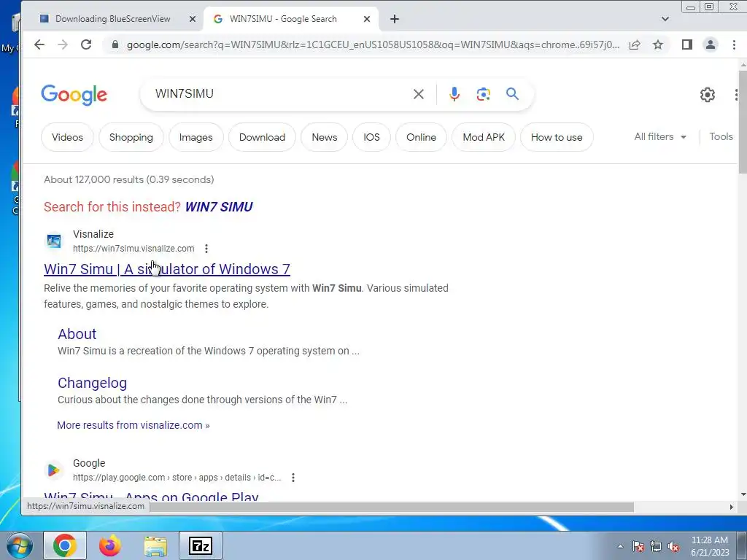
Task: Open Action Center flag icon
Action: (638, 546)
